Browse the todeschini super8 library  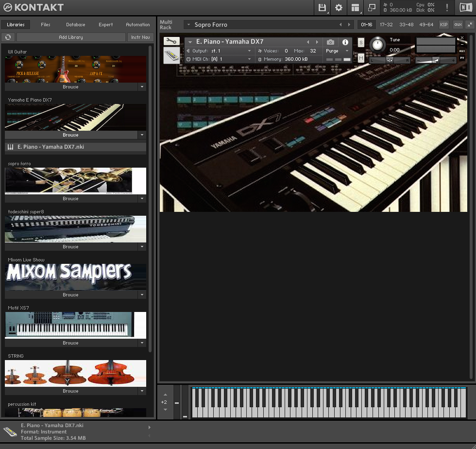point(71,247)
